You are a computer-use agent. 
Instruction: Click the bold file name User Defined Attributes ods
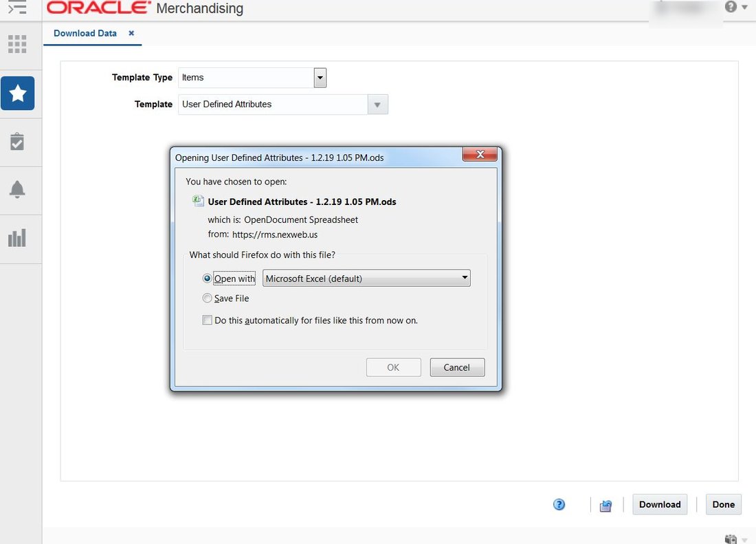(x=302, y=202)
